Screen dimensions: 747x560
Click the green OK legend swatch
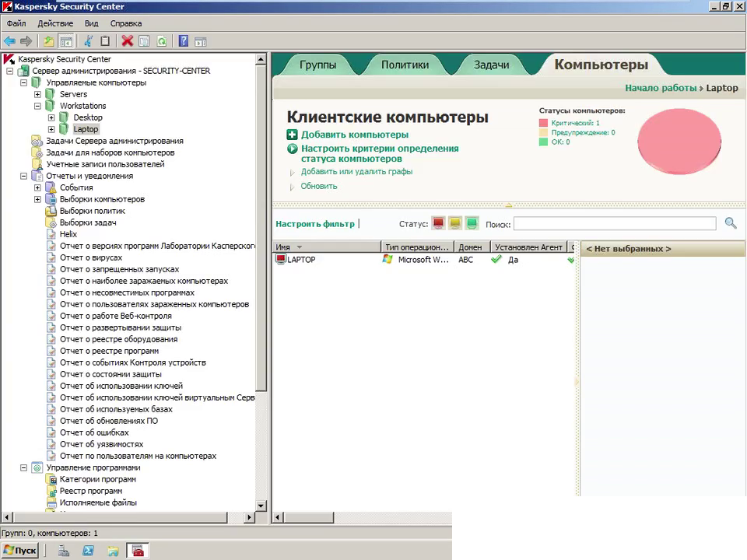click(x=543, y=142)
